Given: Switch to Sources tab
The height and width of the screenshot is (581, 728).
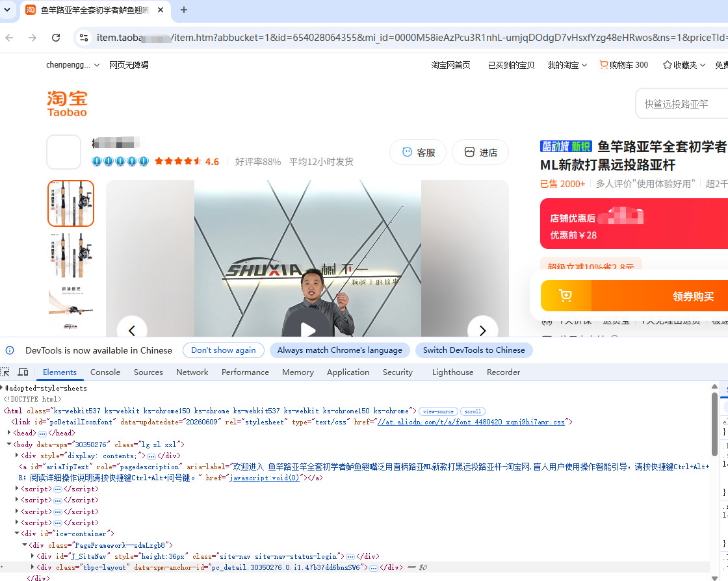Looking at the screenshot, I should click(x=148, y=372).
